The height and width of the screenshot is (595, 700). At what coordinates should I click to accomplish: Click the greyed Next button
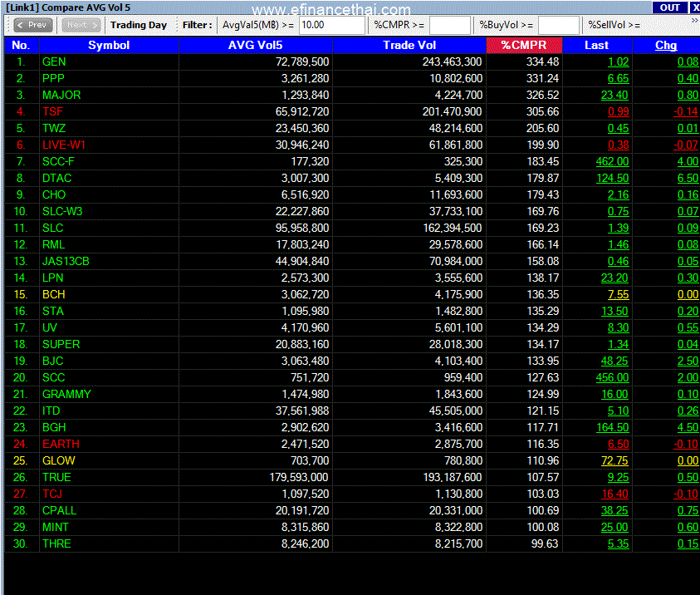81,25
